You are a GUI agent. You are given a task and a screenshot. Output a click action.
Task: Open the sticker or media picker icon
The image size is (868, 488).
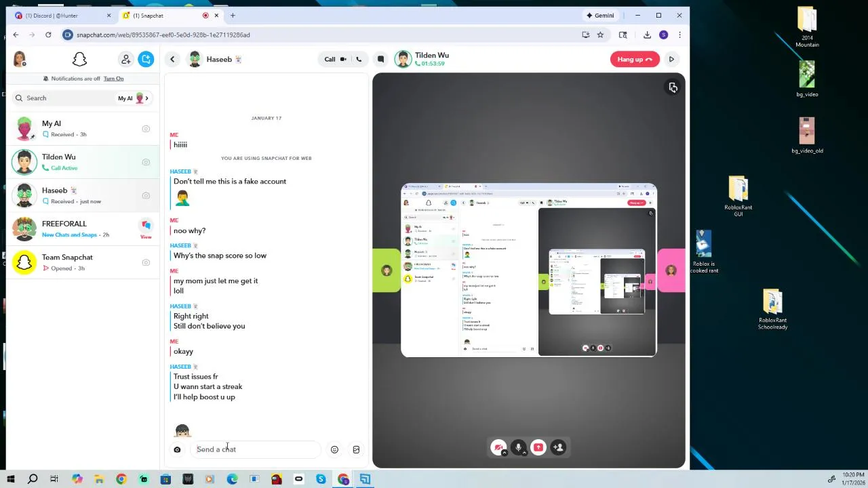[x=356, y=449]
